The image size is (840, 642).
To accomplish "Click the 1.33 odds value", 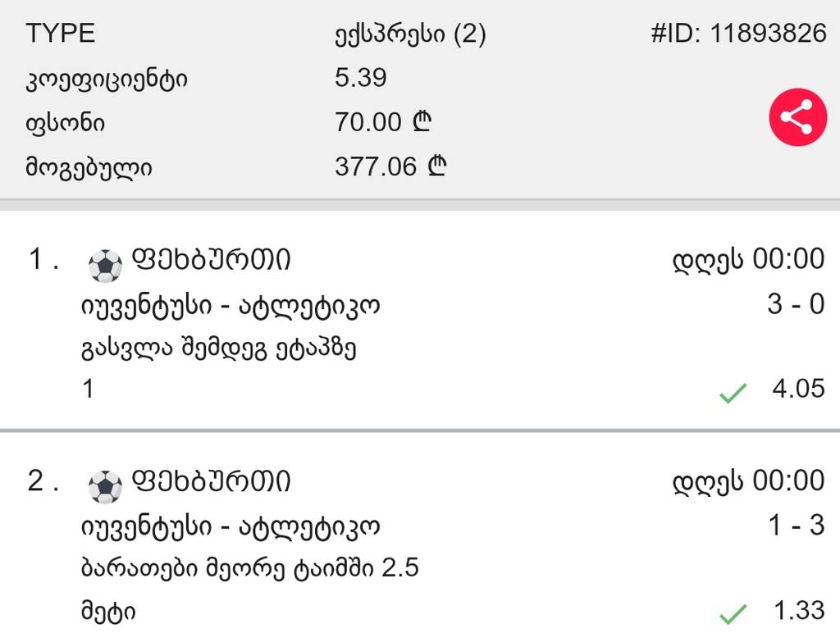I will pyautogui.click(x=798, y=611).
